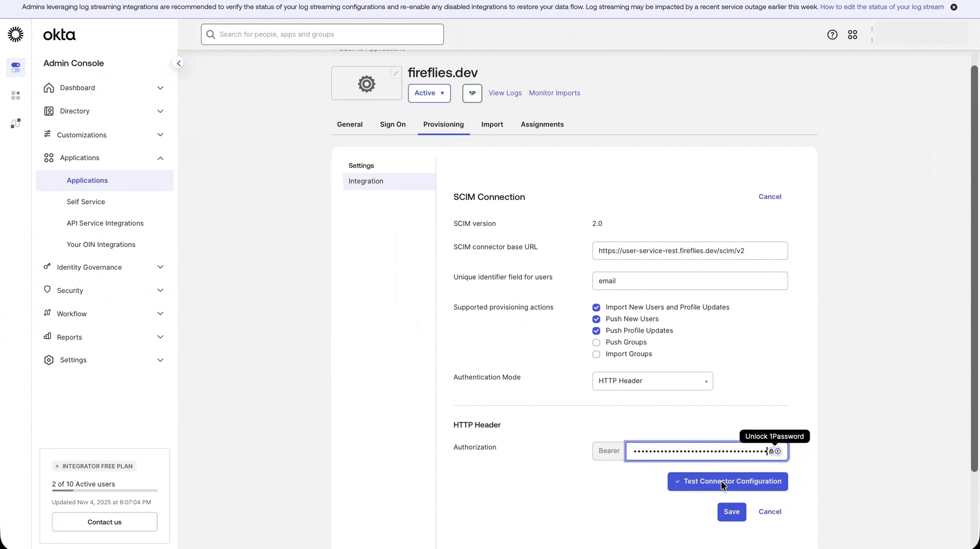Open the Active status dropdown
980x549 pixels.
coord(429,93)
